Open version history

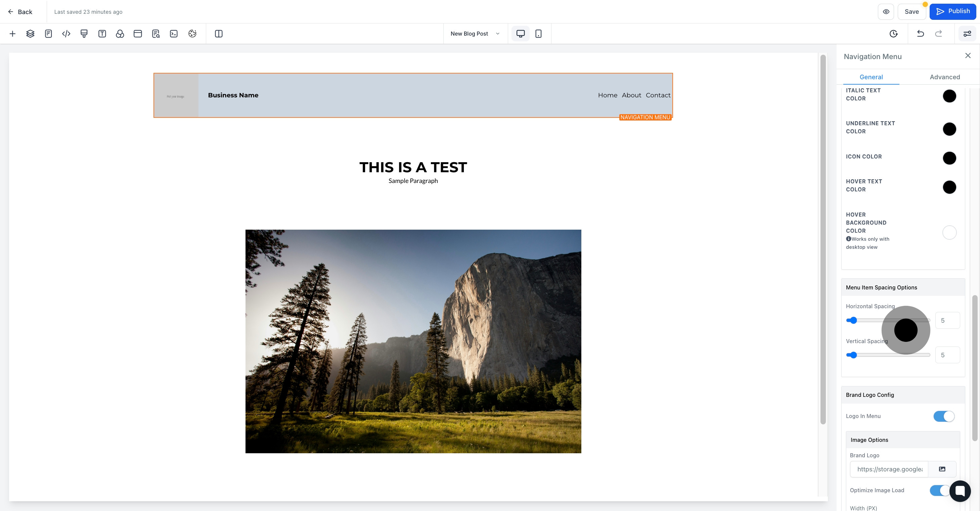[x=893, y=34]
